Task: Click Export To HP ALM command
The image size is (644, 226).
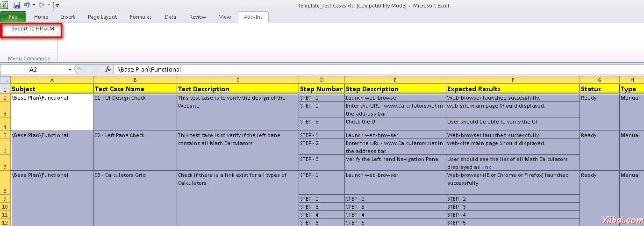Action: (x=33, y=29)
